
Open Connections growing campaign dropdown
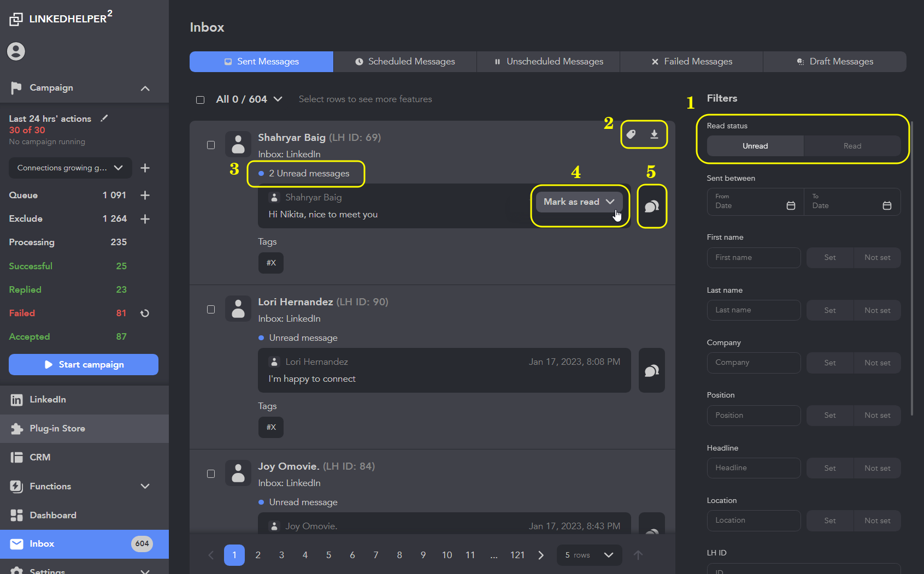tap(70, 168)
